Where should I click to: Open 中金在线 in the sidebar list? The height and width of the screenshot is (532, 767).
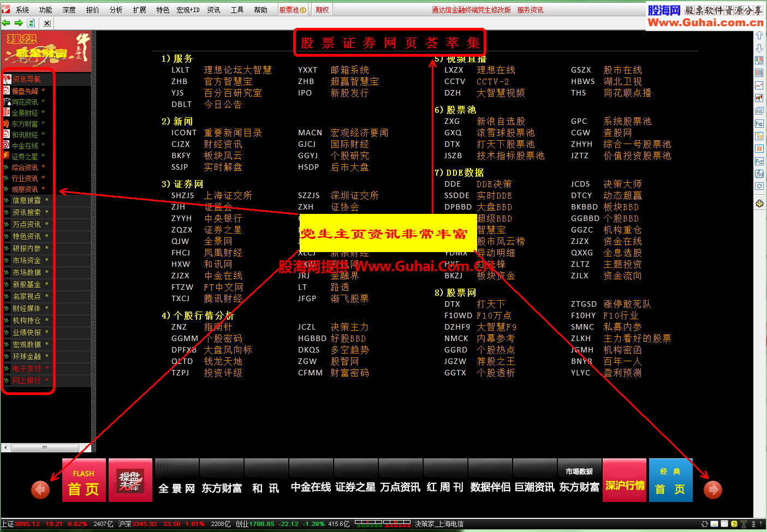tap(25, 146)
